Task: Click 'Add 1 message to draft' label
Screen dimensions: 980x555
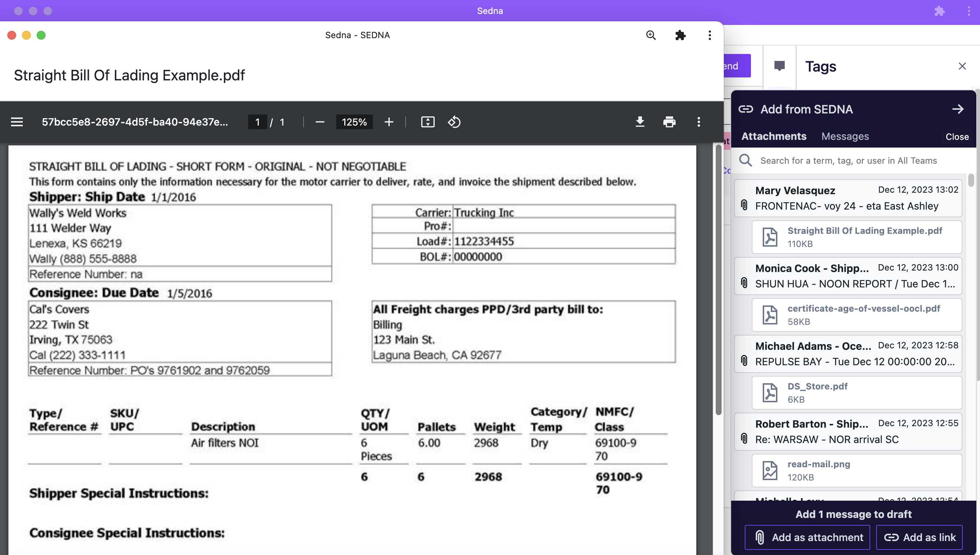Action: click(853, 514)
